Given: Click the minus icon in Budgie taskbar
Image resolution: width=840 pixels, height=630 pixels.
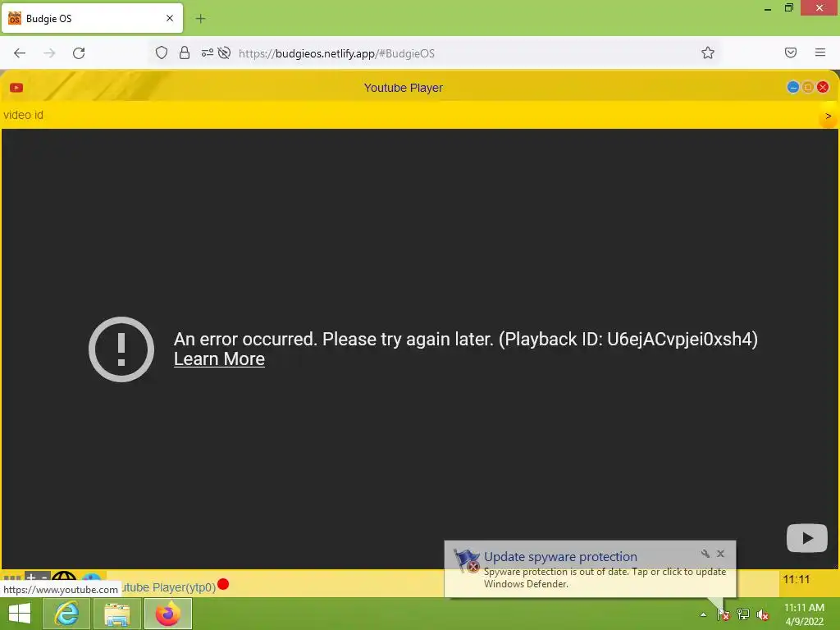Looking at the screenshot, I should (44, 577).
